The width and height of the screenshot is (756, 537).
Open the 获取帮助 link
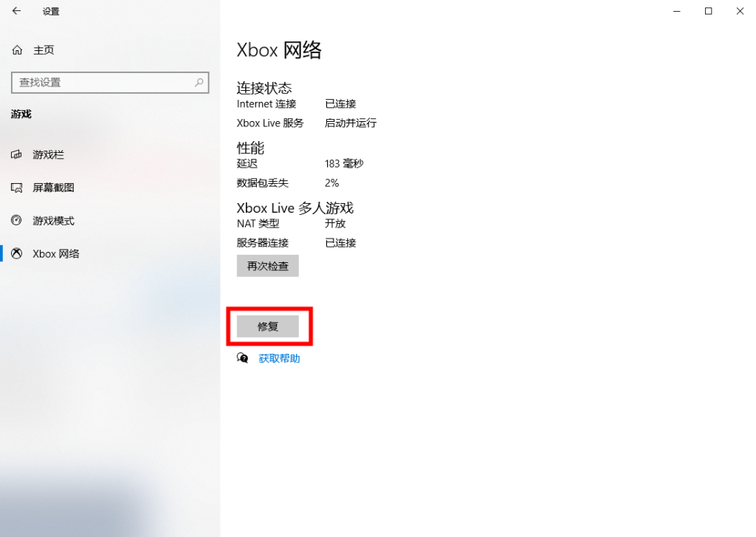pyautogui.click(x=279, y=358)
